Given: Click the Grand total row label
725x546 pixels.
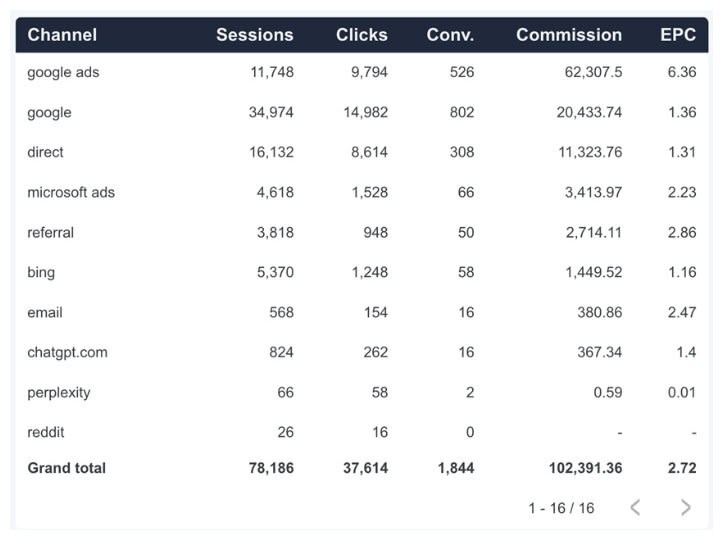Looking at the screenshot, I should (x=66, y=468).
